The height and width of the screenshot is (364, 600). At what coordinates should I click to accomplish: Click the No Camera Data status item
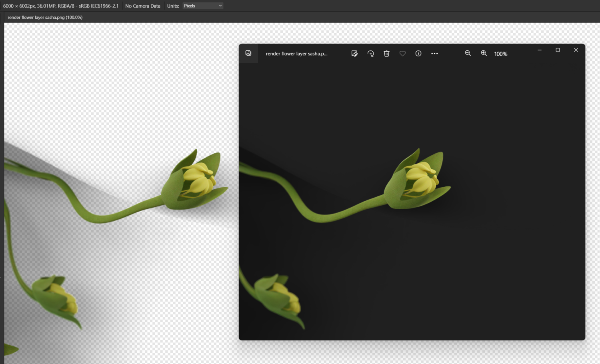click(142, 5)
